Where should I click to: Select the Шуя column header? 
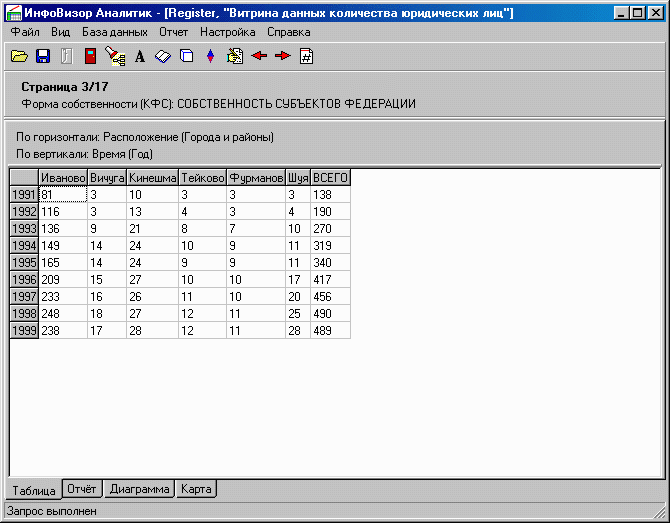pos(298,178)
